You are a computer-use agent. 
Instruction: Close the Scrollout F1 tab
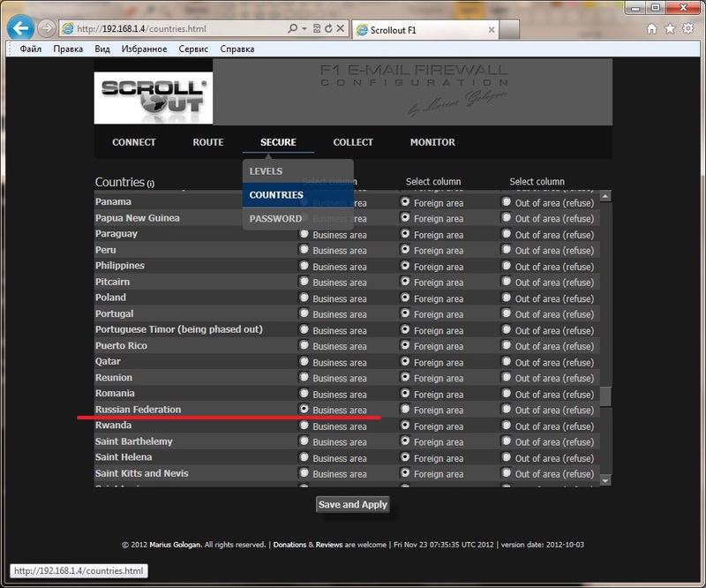coord(492,30)
